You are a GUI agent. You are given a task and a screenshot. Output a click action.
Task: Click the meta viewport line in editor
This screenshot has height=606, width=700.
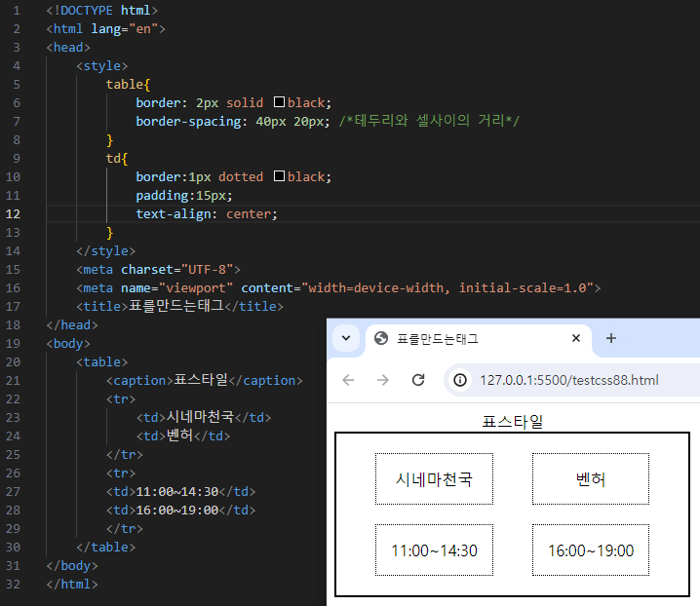[338, 287]
